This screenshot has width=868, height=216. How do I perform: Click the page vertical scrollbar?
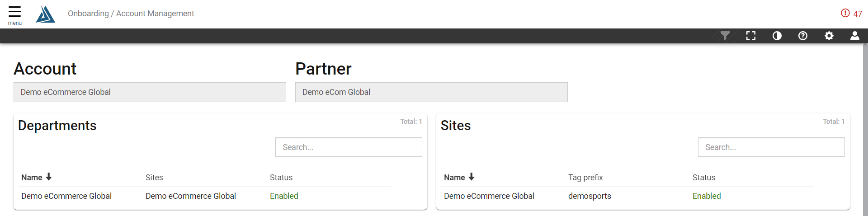tap(865, 130)
